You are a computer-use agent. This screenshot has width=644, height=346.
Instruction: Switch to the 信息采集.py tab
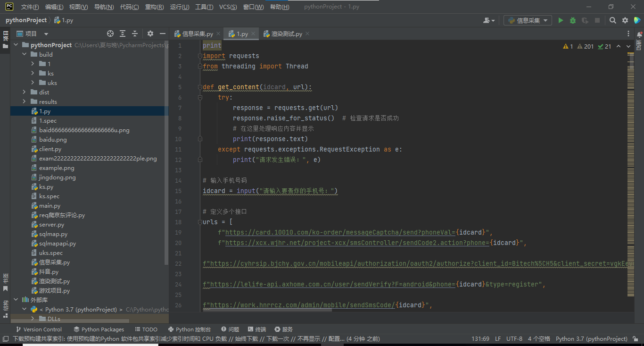click(x=197, y=34)
